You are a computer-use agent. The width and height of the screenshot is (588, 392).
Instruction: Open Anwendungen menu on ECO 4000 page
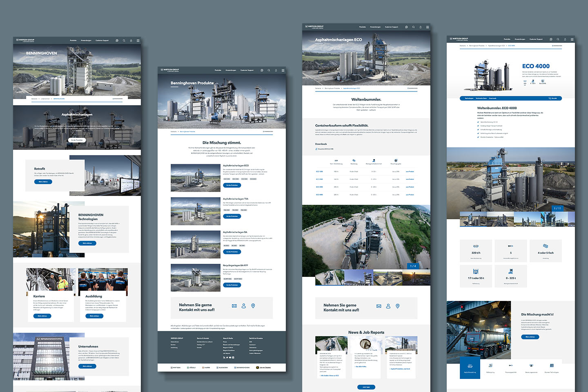pos(520,39)
